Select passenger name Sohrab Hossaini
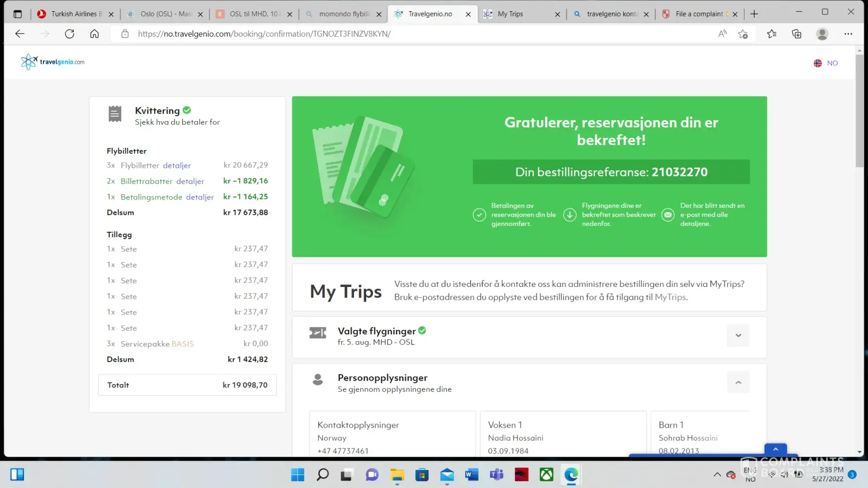Image resolution: width=868 pixels, height=488 pixels. [688, 438]
